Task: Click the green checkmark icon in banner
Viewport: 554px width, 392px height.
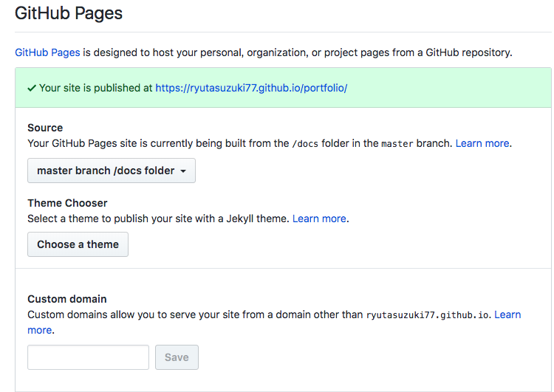Action: pyautogui.click(x=32, y=88)
